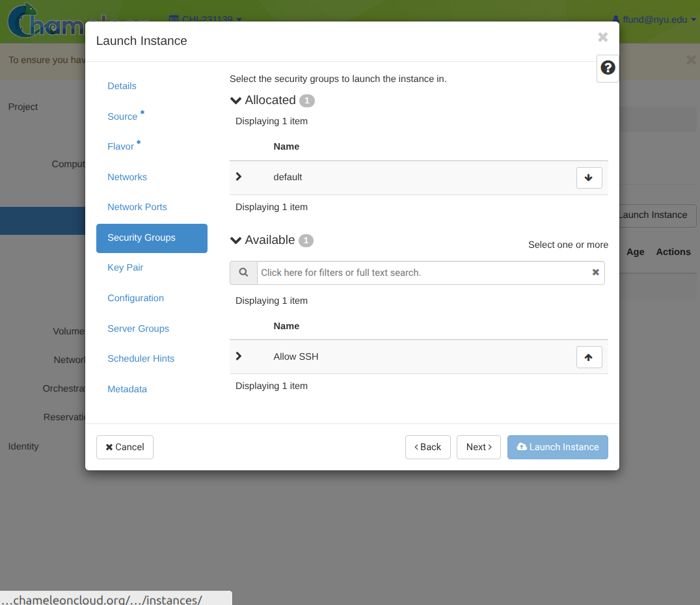Click the blue Launch Instance button

click(x=558, y=447)
